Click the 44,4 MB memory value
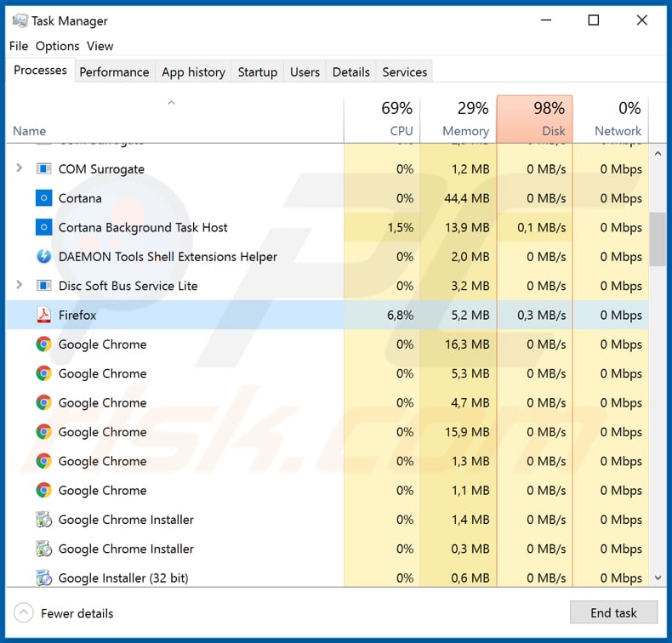This screenshot has height=643, width=672. click(467, 198)
